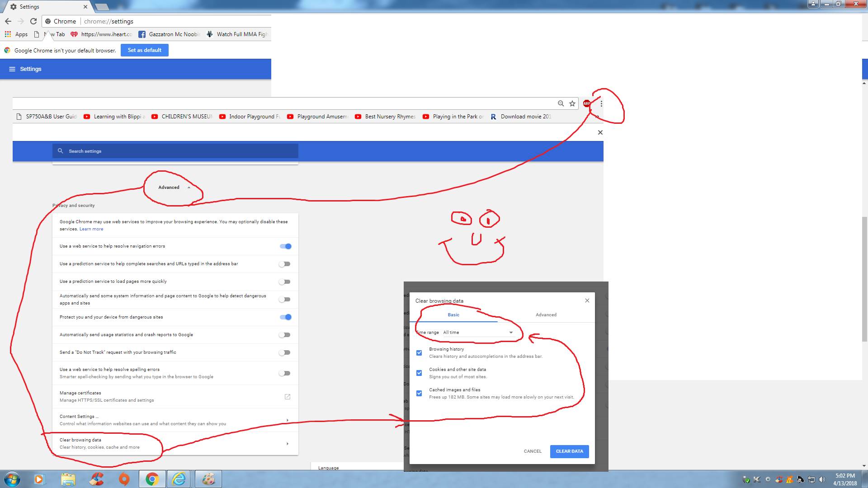The width and height of the screenshot is (868, 488).
Task: Click the browser reload icon
Action: click(33, 21)
